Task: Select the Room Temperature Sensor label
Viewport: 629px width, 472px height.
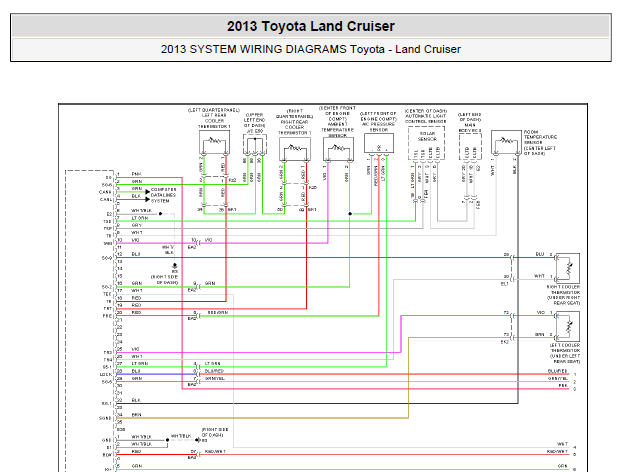Action: (540, 142)
